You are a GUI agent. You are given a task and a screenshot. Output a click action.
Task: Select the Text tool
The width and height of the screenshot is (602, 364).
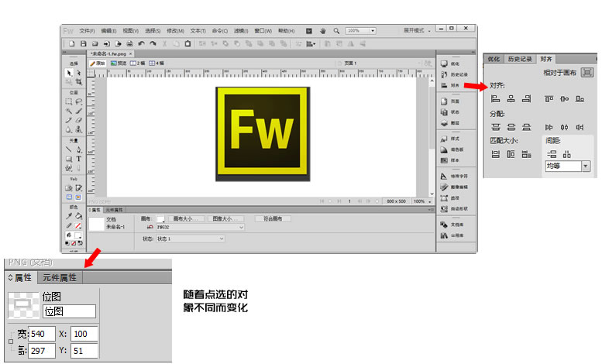coord(78,159)
